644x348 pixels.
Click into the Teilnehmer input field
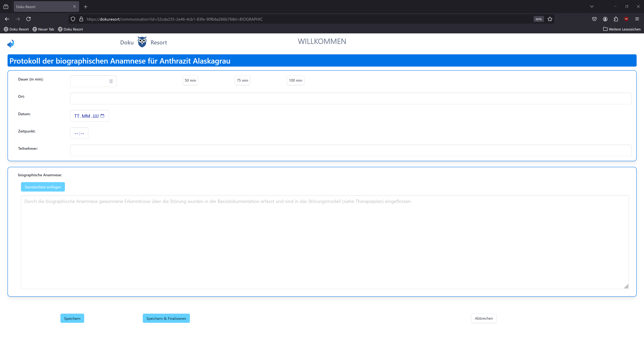[350, 150]
